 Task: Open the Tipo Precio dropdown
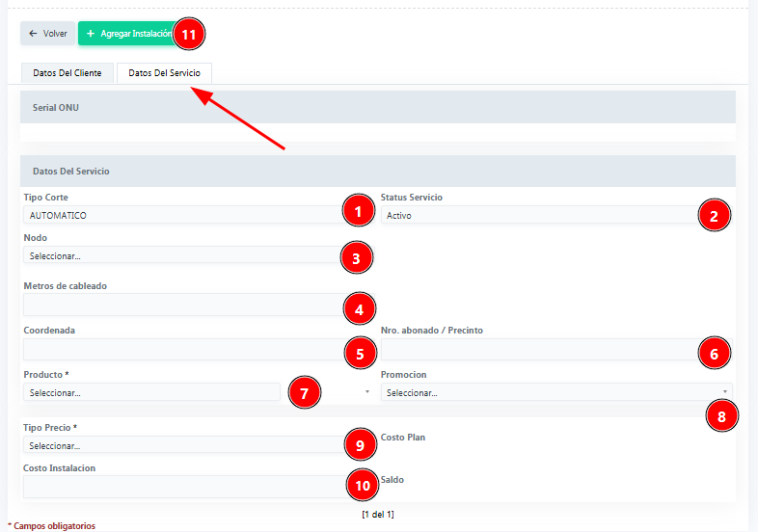[x=181, y=445]
